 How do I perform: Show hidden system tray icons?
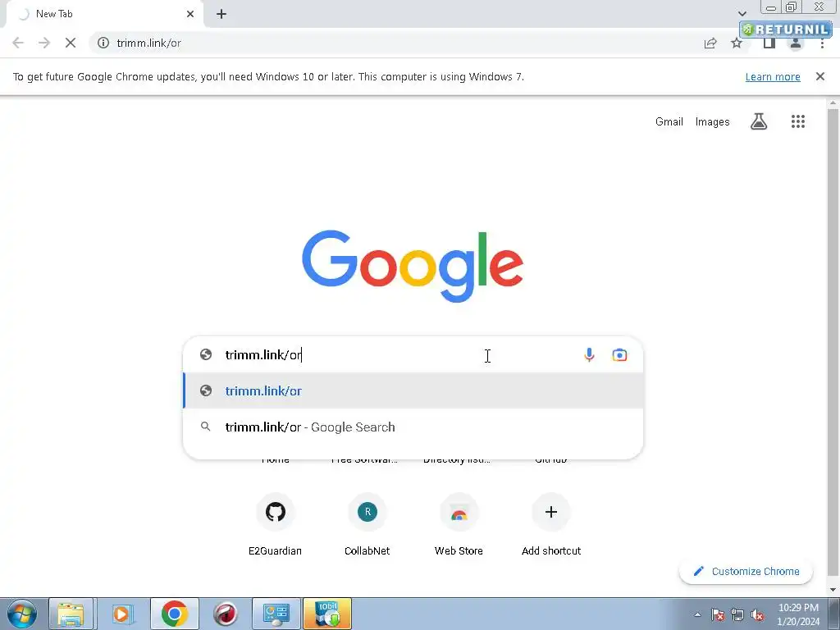pos(697,614)
